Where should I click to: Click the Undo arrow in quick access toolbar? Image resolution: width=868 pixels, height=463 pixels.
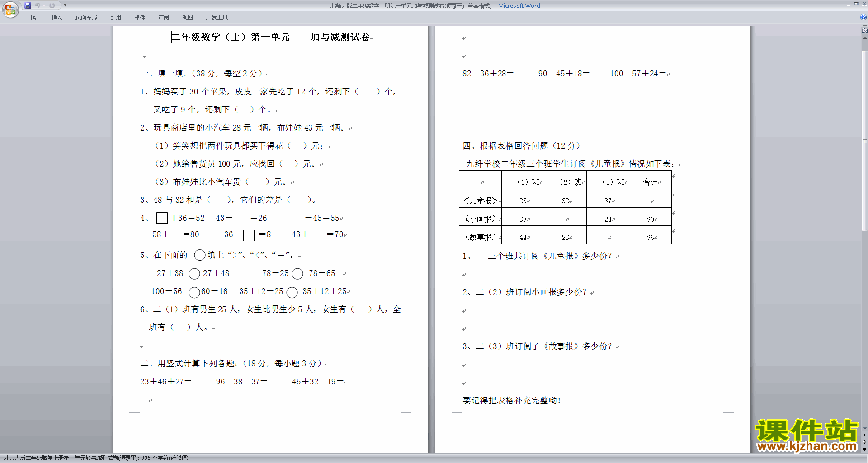click(x=37, y=5)
